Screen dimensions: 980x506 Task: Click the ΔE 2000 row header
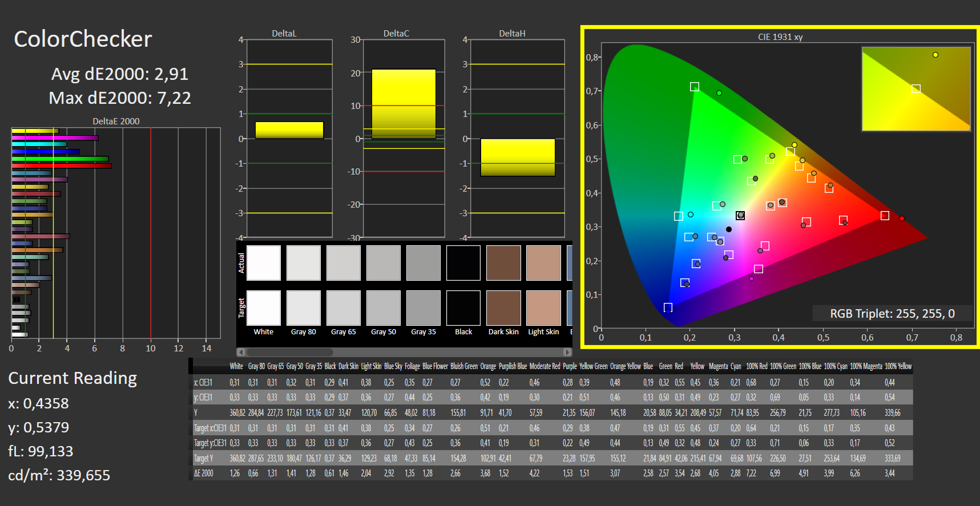click(x=204, y=473)
